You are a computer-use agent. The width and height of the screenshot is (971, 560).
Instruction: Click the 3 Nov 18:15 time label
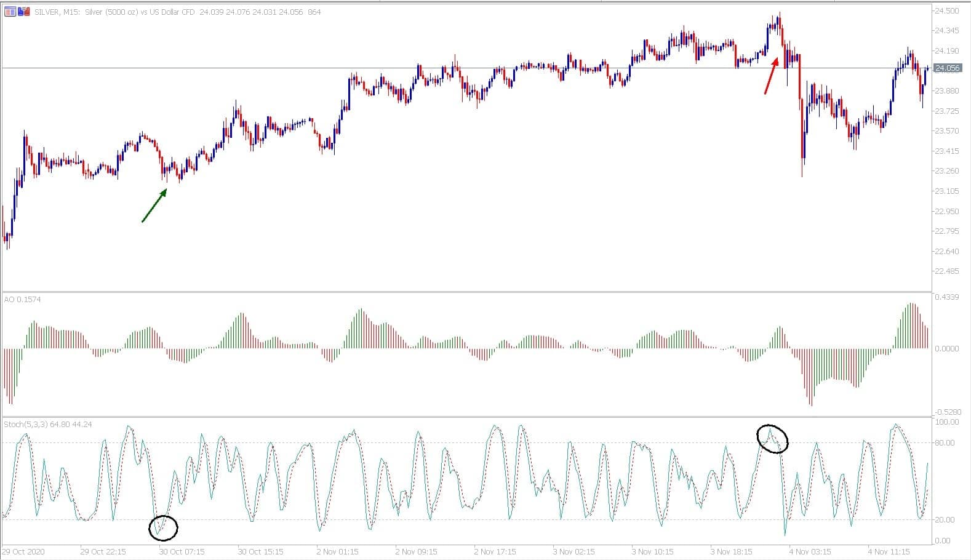(x=732, y=551)
